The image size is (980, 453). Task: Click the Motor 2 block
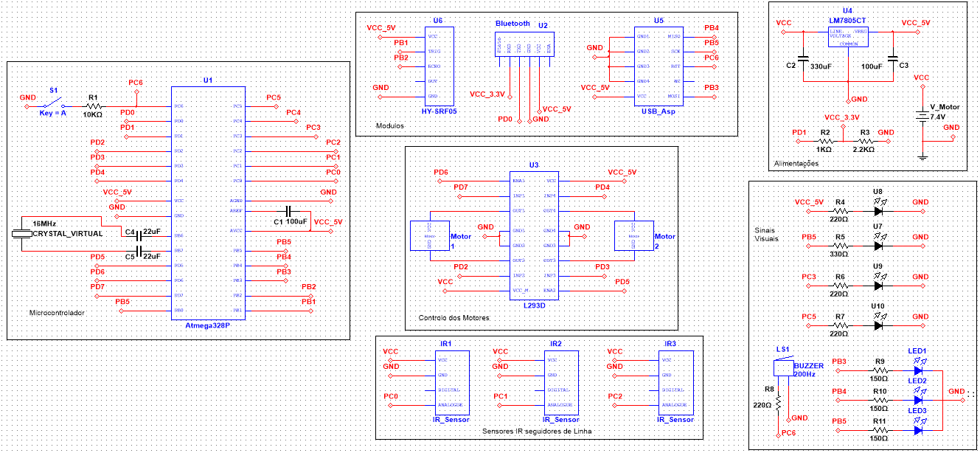(x=633, y=236)
